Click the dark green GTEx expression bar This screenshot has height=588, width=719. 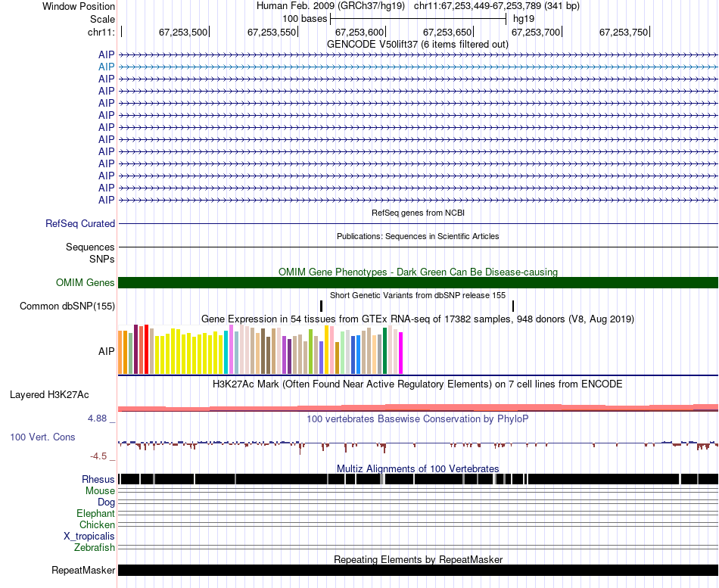click(x=384, y=351)
